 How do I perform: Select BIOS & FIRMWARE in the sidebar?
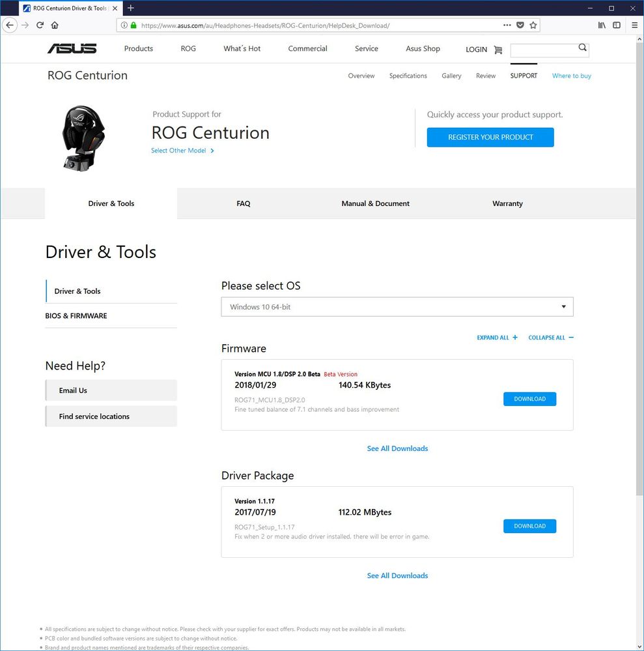(111, 315)
